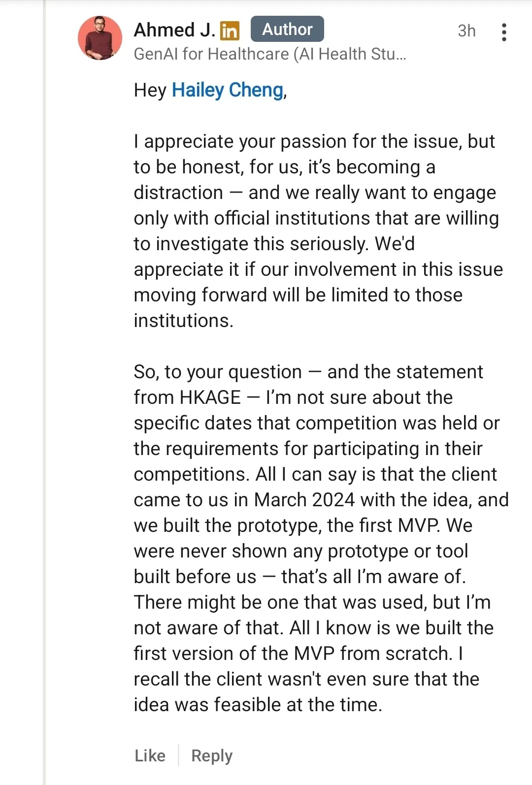The image size is (532, 785).
Task: Open the three-dot comment options menu
Action: [x=503, y=32]
